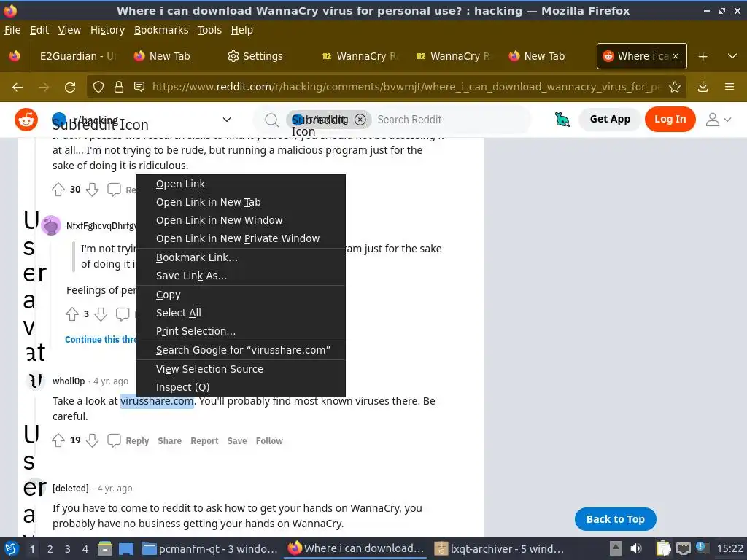Expand the r/hacking community dropdown chevron
Screen dimensions: 747x560
pos(227,120)
